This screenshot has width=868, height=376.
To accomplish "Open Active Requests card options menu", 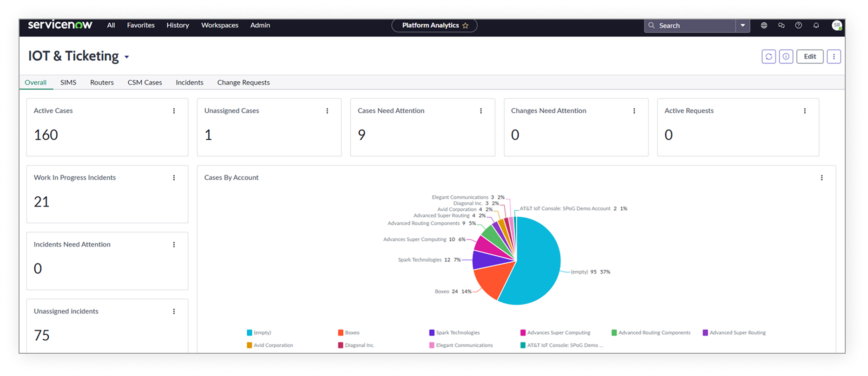I will click(x=805, y=111).
